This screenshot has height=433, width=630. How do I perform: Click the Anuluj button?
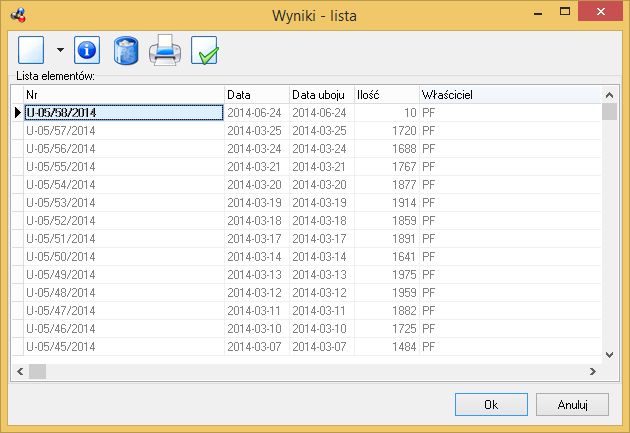coord(572,404)
